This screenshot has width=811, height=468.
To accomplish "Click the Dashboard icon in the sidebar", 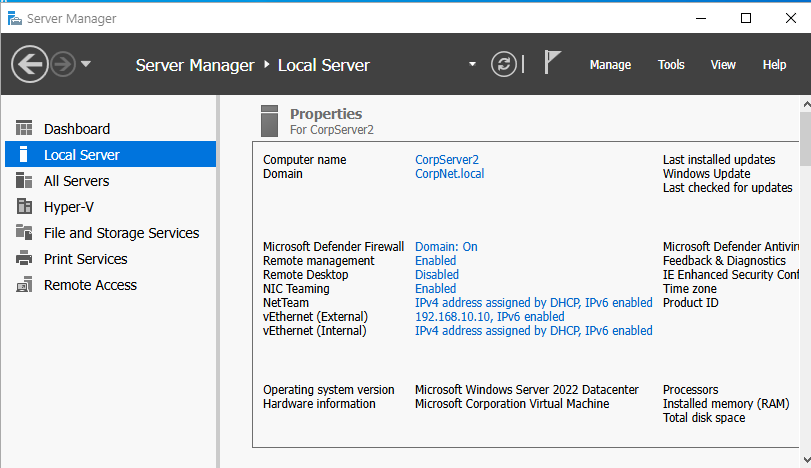I will 25,129.
